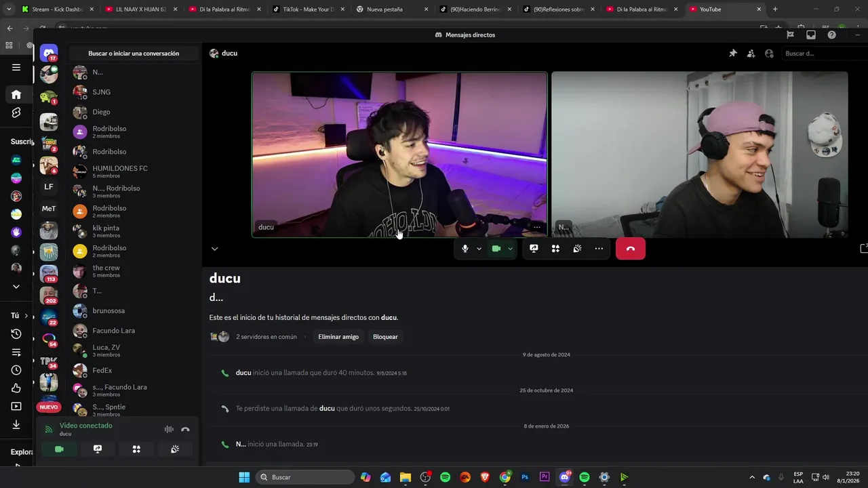The width and height of the screenshot is (868, 488).
Task: Open ducu tile options ellipsis
Action: coord(537,227)
